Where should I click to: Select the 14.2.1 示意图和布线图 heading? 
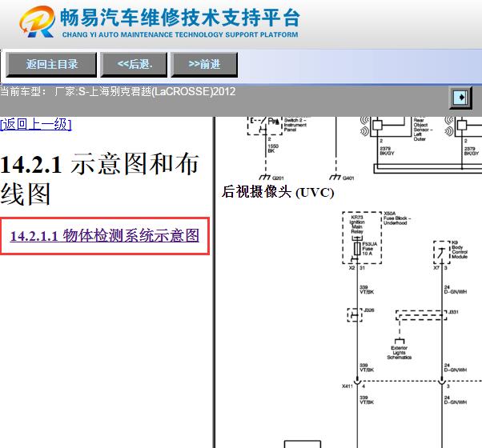coord(99,178)
